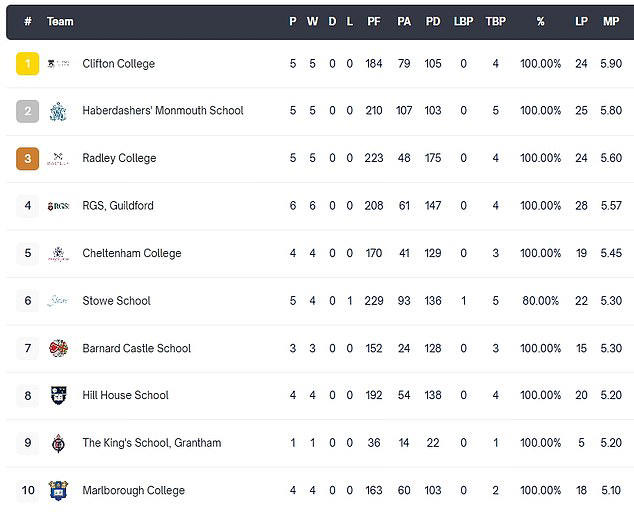634x515 pixels.
Task: Click the Hill House School shield icon
Action: pyautogui.click(x=58, y=395)
